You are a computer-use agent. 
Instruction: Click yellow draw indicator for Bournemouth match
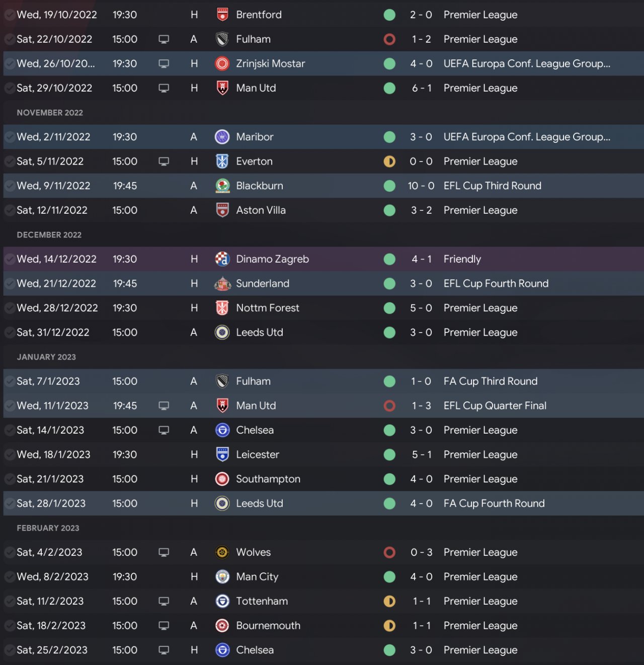pyautogui.click(x=389, y=626)
